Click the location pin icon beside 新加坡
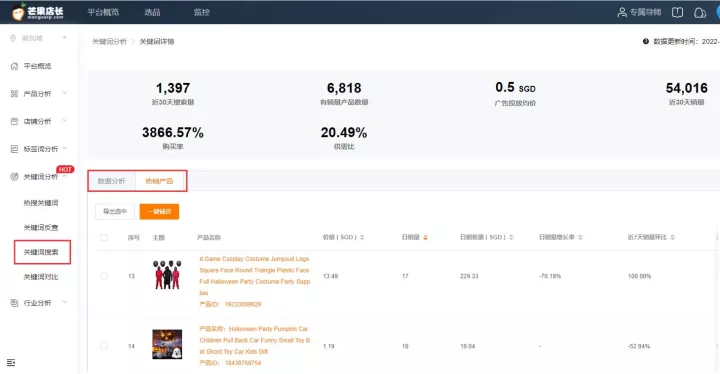Viewport: 720px width, 374px height. pyautogui.click(x=13, y=38)
